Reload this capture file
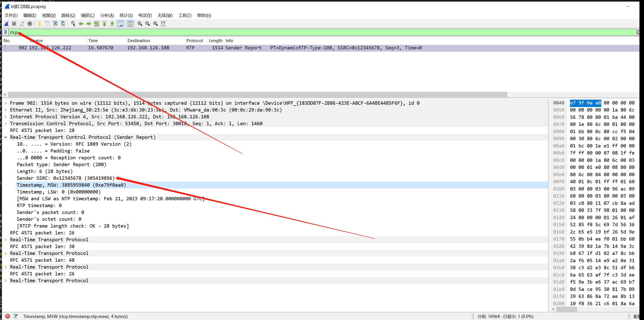Viewport: 644px width, 320px height. [63, 23]
